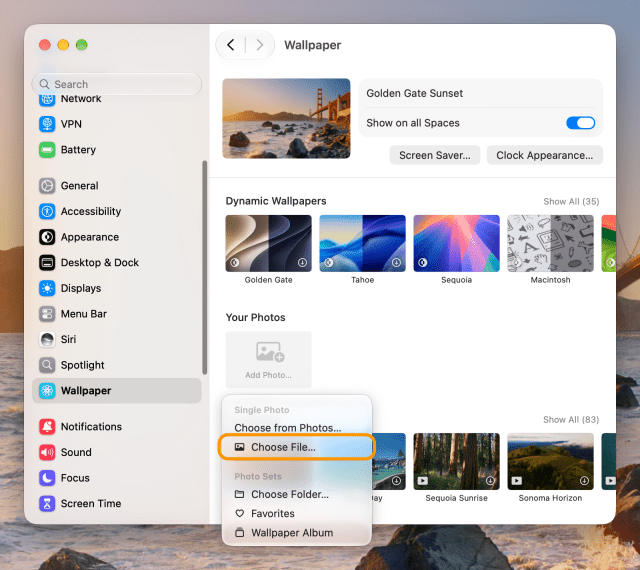
Task: Open the Network settings icon in sidebar
Action: tap(47, 99)
